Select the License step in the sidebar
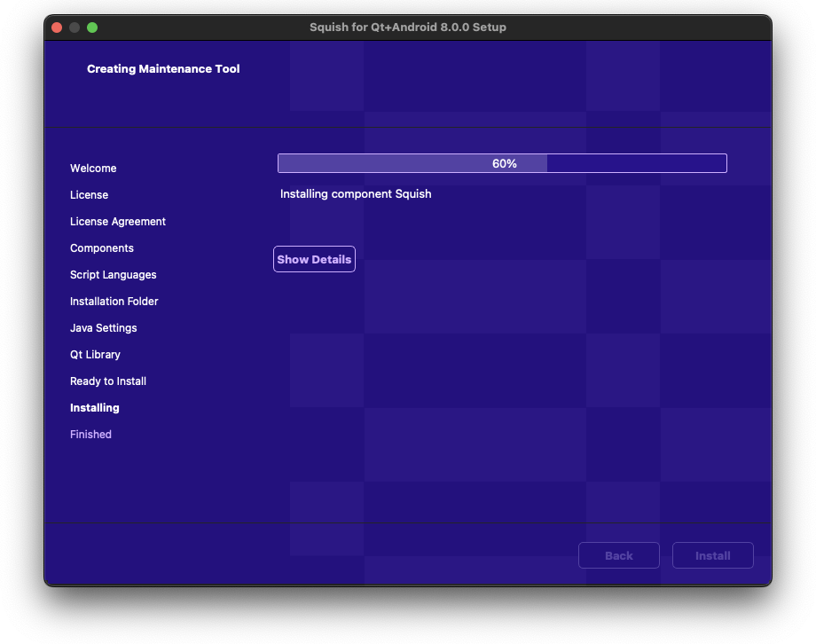816x644 pixels. point(89,194)
